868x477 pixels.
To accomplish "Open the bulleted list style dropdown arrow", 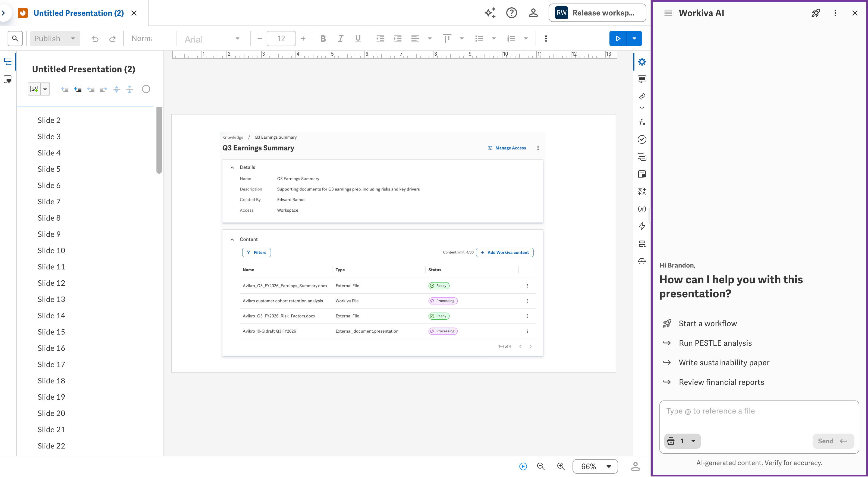I will click(x=494, y=39).
